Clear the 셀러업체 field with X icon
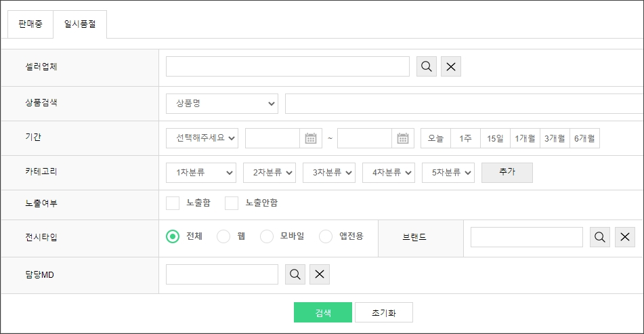Viewport: 644px width, 334px height. (x=451, y=66)
